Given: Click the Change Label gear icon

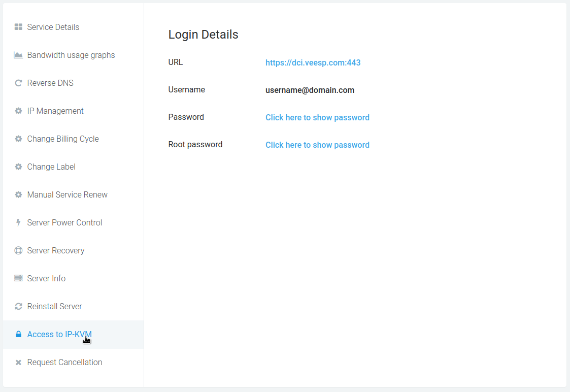Looking at the screenshot, I should pos(18,167).
